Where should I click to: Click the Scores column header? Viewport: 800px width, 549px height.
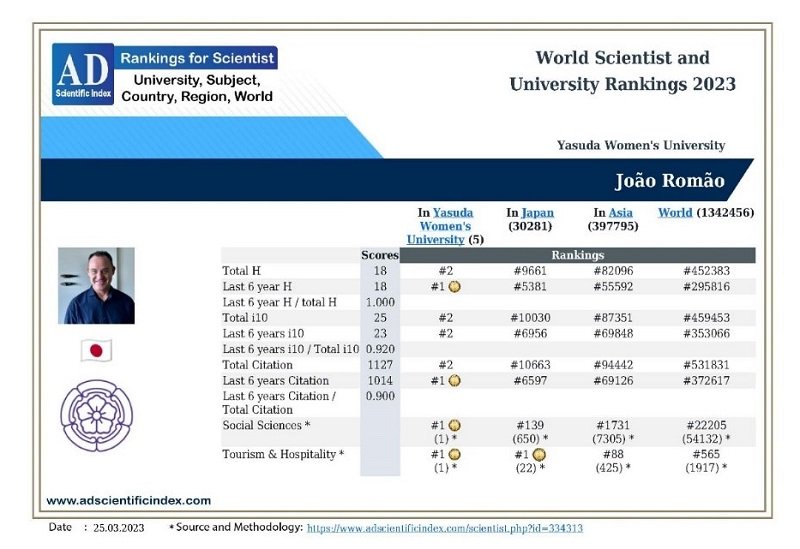380,255
